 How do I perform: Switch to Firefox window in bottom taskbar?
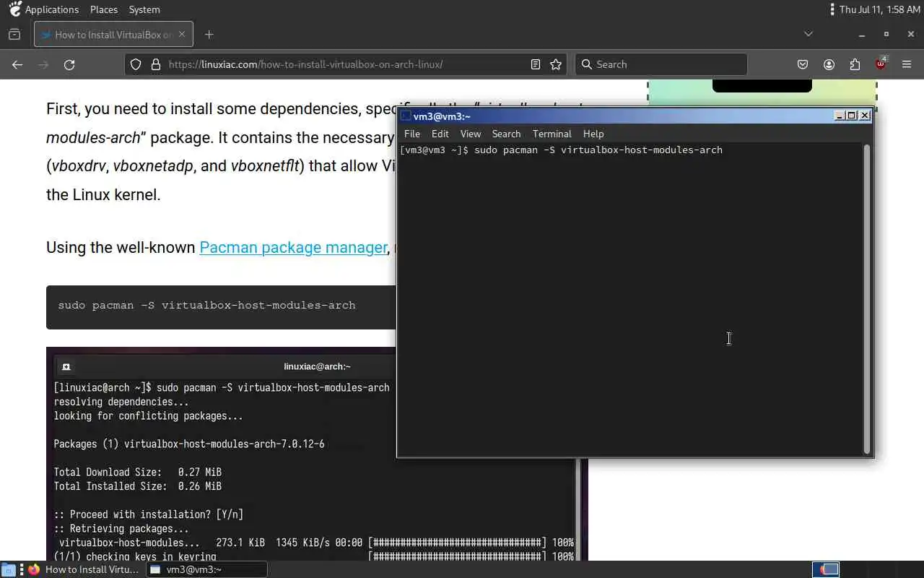pyautogui.click(x=84, y=569)
